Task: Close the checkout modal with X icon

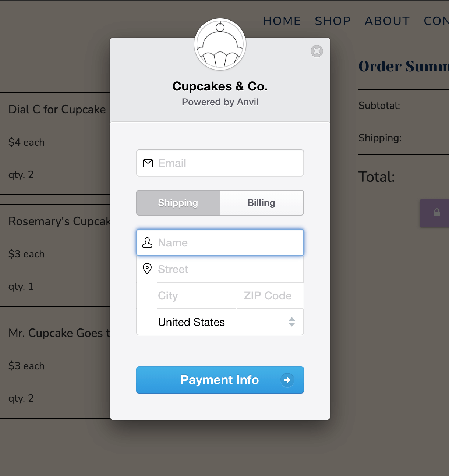Action: (x=317, y=51)
